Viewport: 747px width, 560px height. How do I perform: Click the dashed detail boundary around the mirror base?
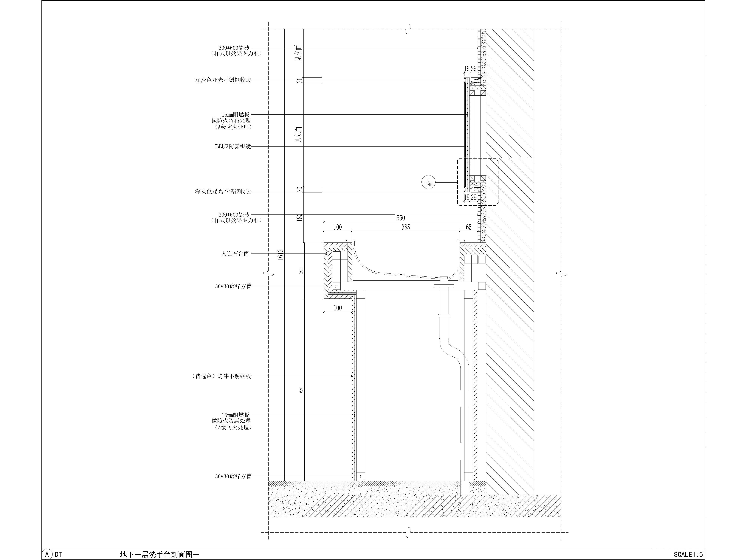(x=478, y=182)
